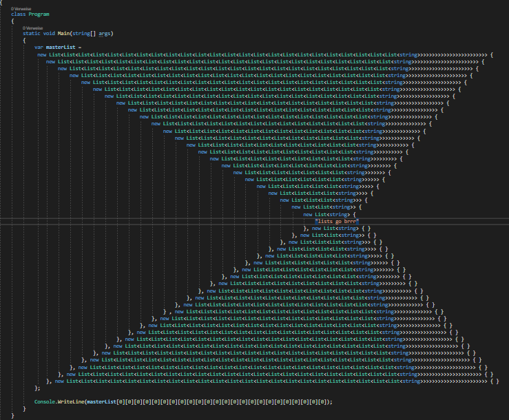Image resolution: width=509 pixels, height=420 pixels.
Task: Click the 'class' keyword before Program
Action: 18,14
